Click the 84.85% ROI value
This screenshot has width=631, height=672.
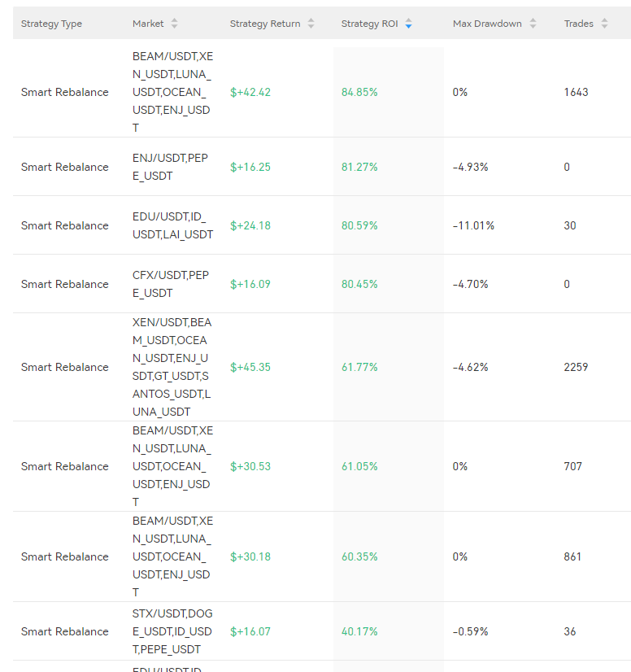(x=359, y=92)
